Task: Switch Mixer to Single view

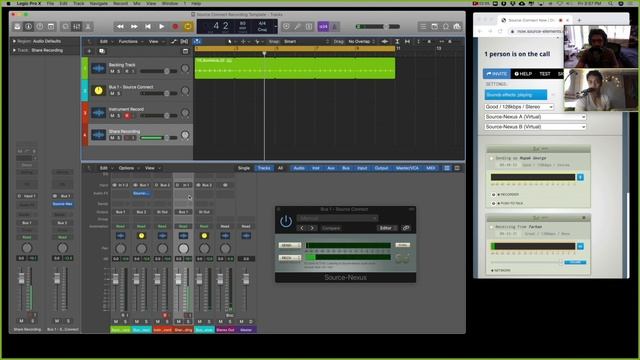Action: pyautogui.click(x=244, y=168)
